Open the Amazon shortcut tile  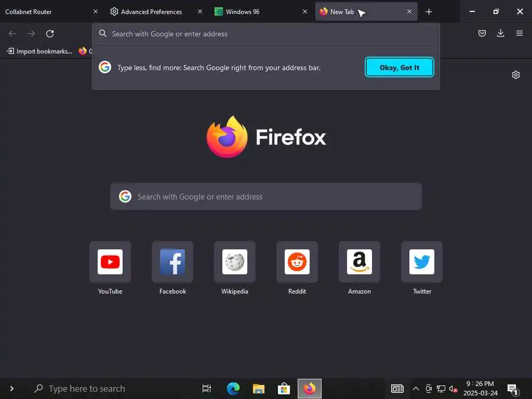coord(360,262)
